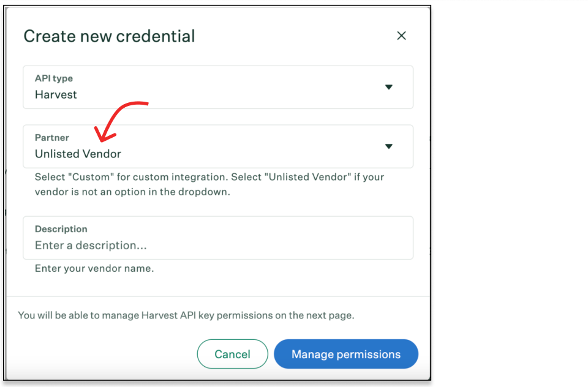
Task: Expand the API type dropdown arrow
Action: 389,87
